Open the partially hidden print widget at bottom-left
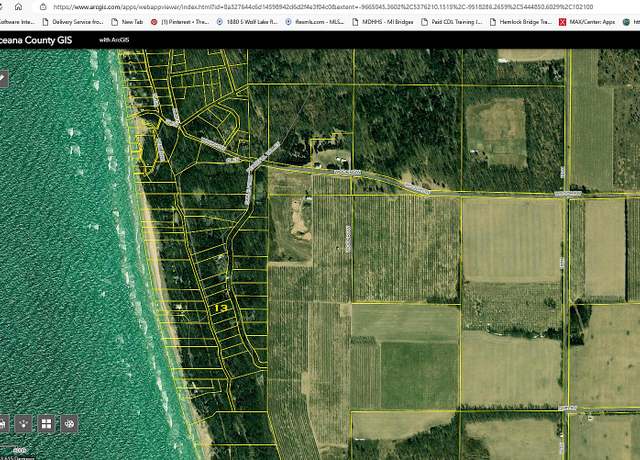Image resolution: width=640 pixels, height=460 pixels. (3, 424)
